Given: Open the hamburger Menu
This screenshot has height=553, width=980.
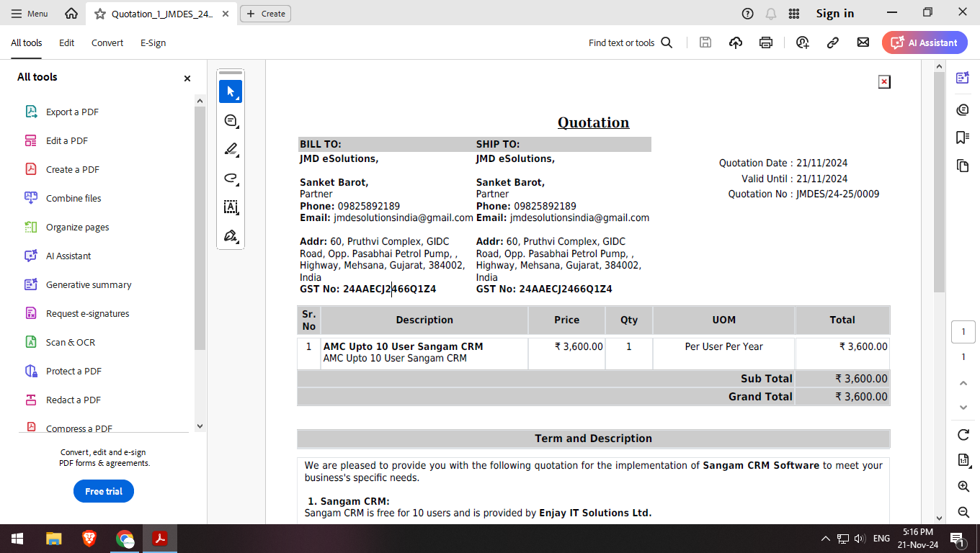Looking at the screenshot, I should (30, 14).
